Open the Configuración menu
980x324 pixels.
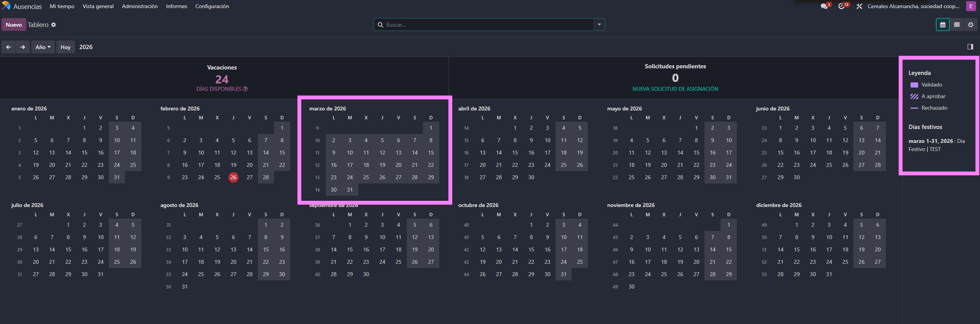[212, 7]
